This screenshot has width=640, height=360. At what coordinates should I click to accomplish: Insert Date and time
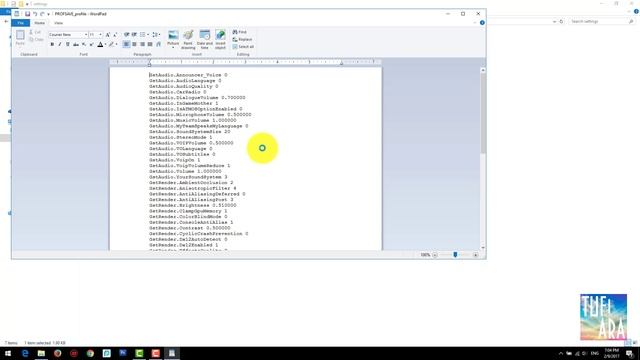(204, 39)
